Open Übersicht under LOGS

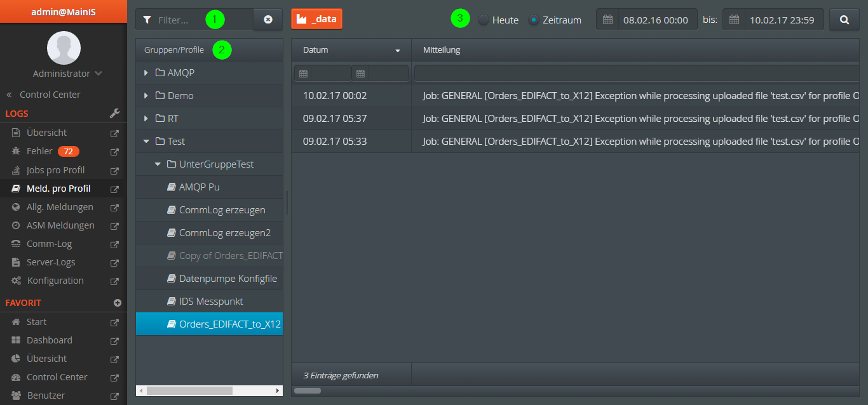pyautogui.click(x=46, y=133)
